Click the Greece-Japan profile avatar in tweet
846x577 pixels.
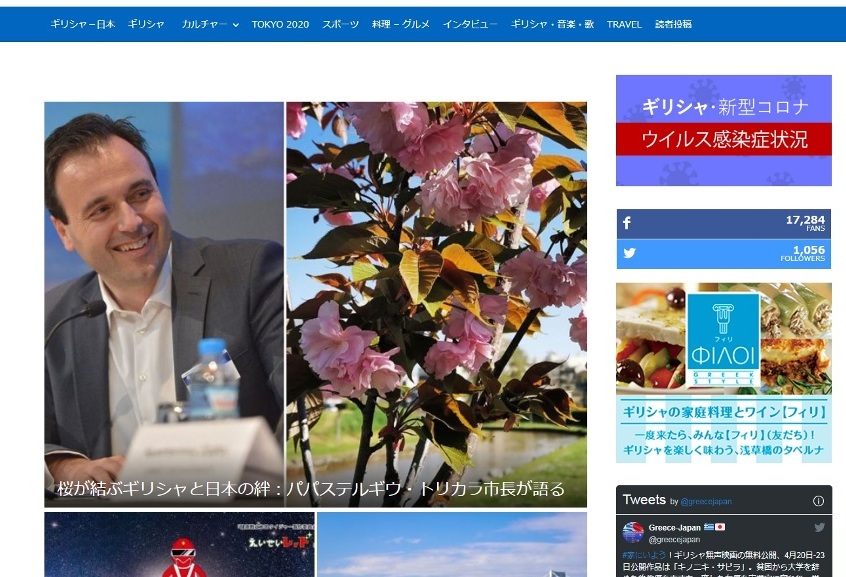(x=633, y=532)
